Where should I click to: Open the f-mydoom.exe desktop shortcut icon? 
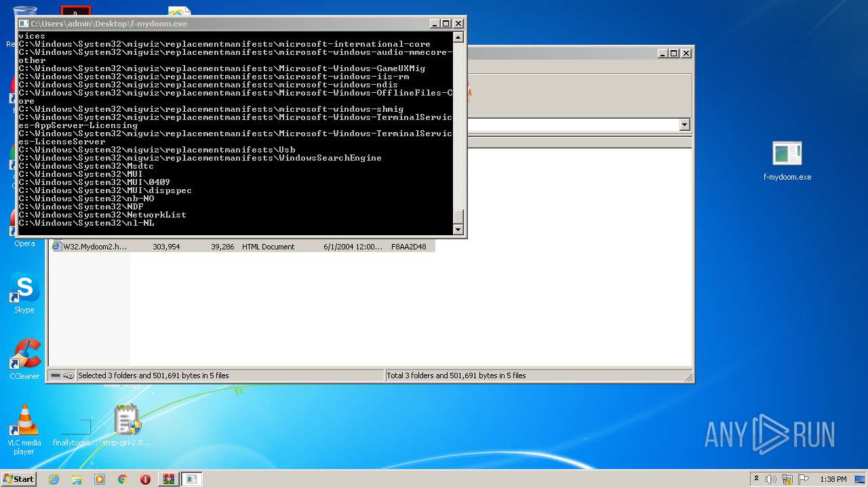pyautogui.click(x=787, y=161)
